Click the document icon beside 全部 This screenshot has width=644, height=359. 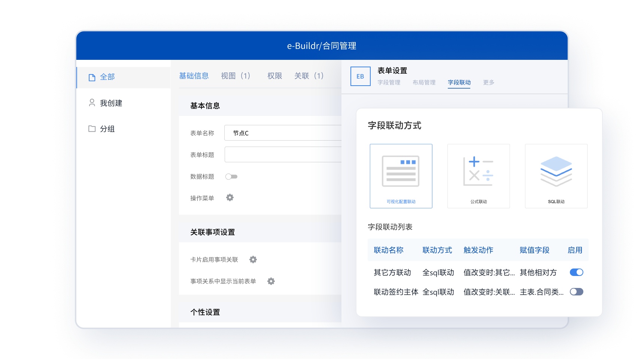pos(92,77)
